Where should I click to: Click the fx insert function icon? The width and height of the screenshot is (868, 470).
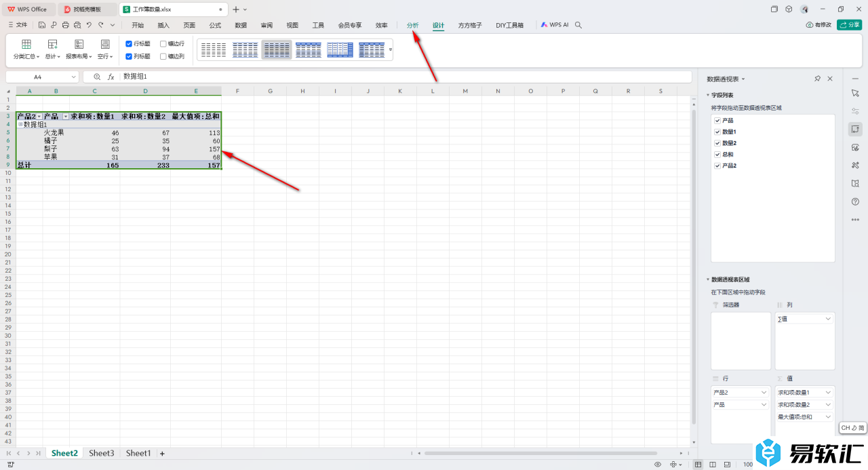click(111, 77)
